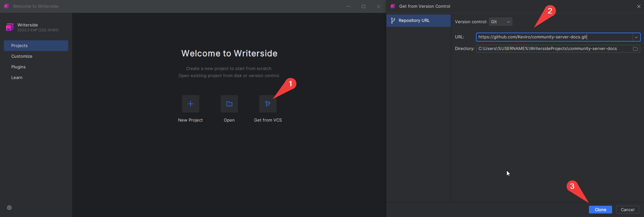Viewport: 644px width, 217px height.
Task: Select Repository URL in dialog sidebar
Action: click(x=419, y=20)
